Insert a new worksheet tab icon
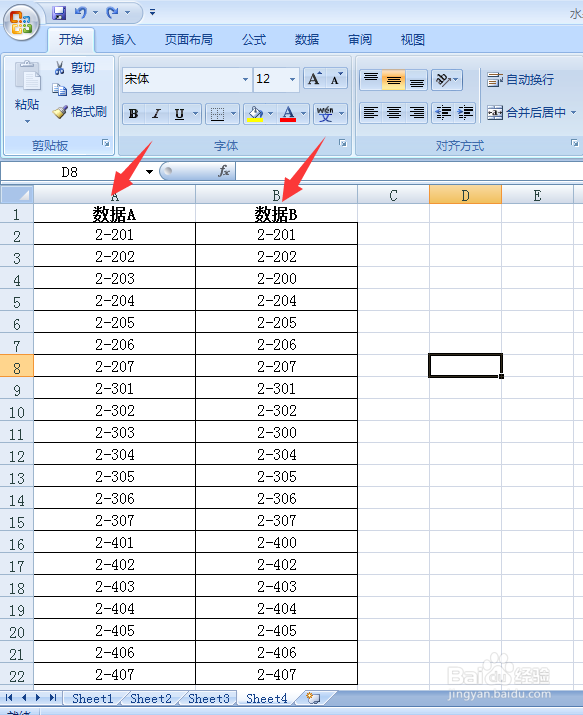583x715 pixels. (x=314, y=698)
